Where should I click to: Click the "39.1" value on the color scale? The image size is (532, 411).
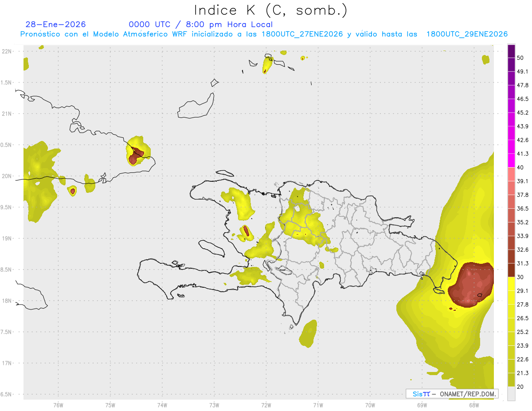pos(523,181)
